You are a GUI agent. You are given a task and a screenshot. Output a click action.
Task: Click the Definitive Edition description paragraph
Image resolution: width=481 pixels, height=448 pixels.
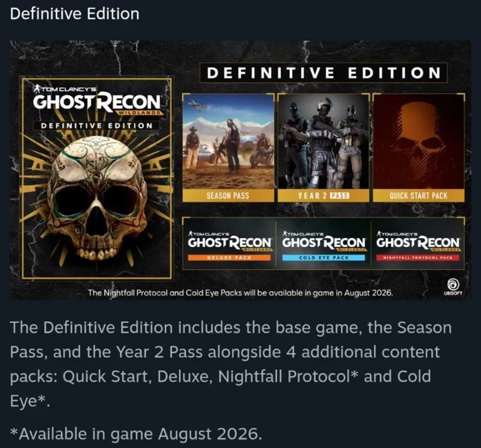point(231,364)
